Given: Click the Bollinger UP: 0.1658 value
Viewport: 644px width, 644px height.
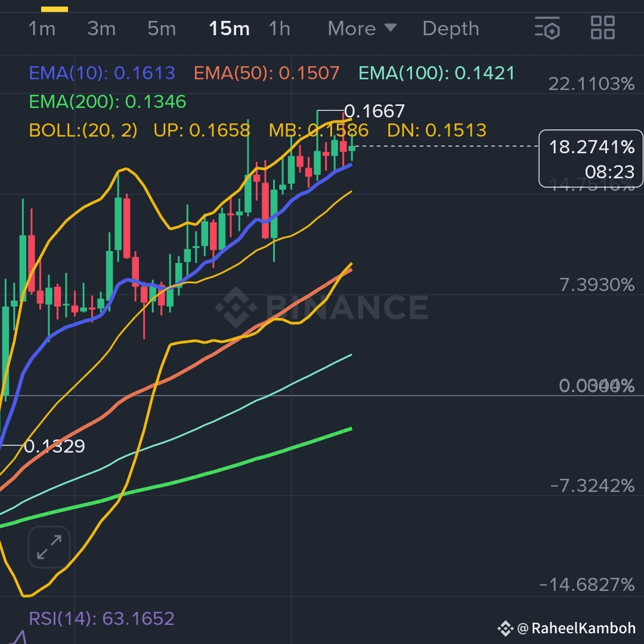Looking at the screenshot, I should [x=202, y=131].
